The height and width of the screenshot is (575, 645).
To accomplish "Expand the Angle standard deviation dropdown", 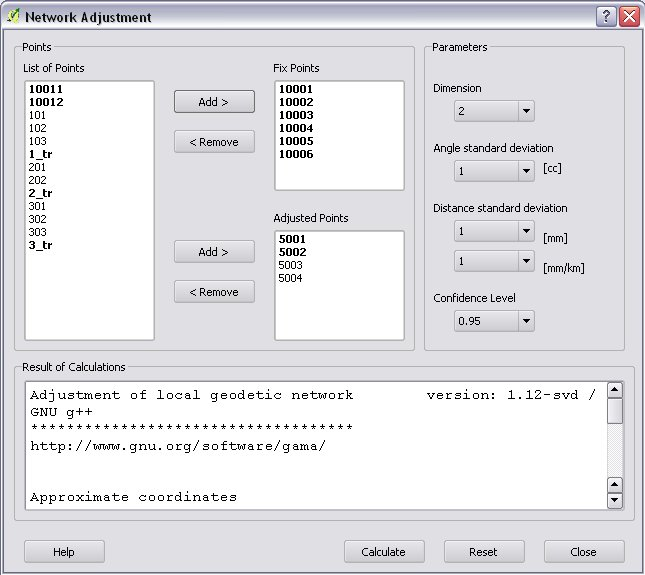I will [x=493, y=171].
